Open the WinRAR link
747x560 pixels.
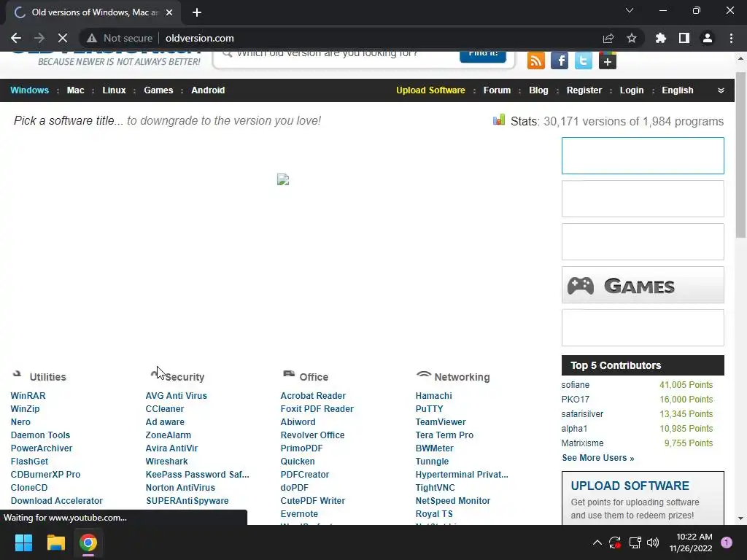[28, 396]
